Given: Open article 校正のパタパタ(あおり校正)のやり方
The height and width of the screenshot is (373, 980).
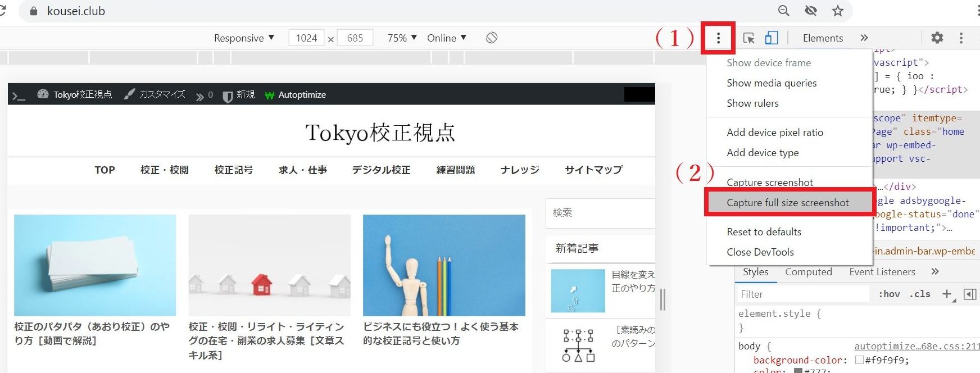Looking at the screenshot, I should tap(92, 333).
